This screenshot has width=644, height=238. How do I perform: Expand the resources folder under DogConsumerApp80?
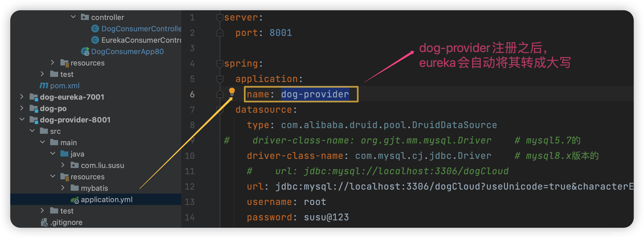tap(52, 62)
